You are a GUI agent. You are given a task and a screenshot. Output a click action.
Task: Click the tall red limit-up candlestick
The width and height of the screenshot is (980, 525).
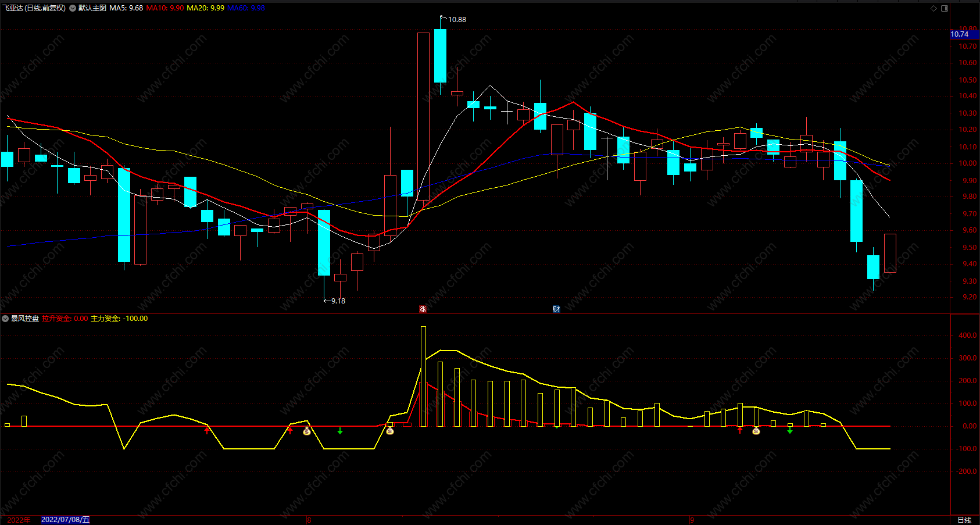pos(423,116)
